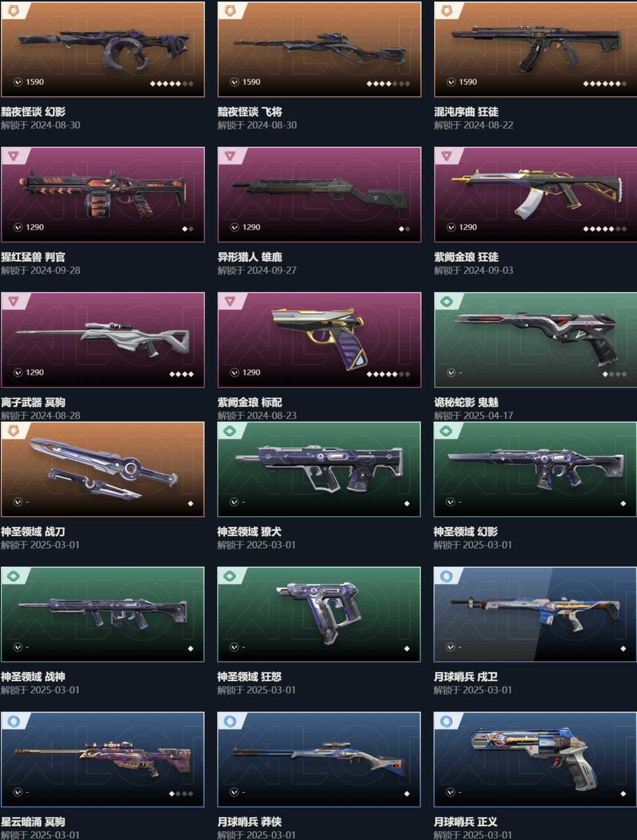Click the upgrade level dots on 离子武器 冥驹 card
Viewport: 637px width, 840px height.
click(182, 374)
